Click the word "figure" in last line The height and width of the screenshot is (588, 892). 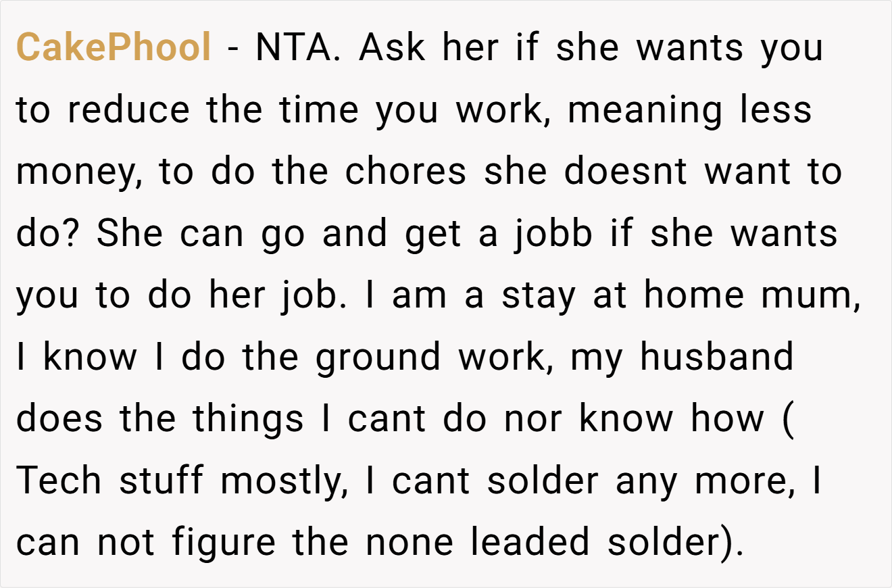pyautogui.click(x=223, y=545)
